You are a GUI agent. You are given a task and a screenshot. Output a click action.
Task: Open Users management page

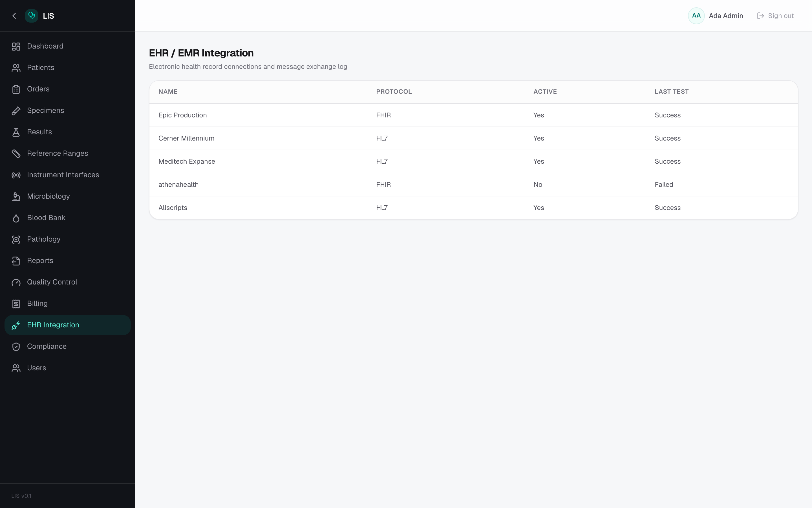[67, 368]
